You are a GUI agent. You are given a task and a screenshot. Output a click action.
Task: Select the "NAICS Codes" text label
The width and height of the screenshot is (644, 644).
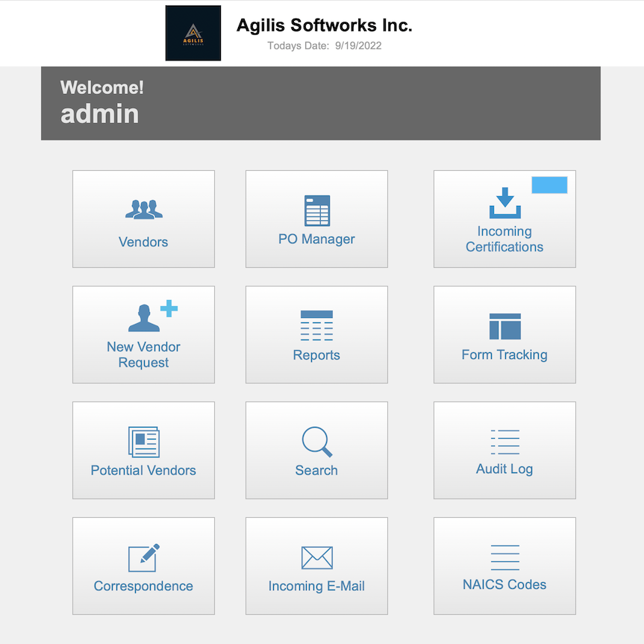coord(504,584)
